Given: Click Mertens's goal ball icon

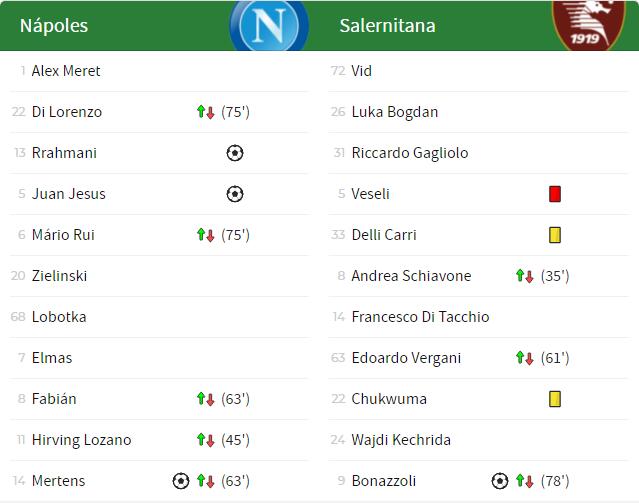Looking at the screenshot, I should point(181,481).
